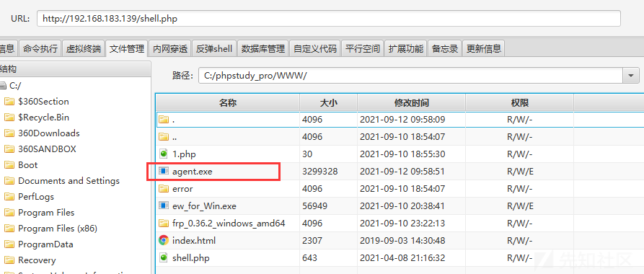Select the Documents and Settings tree label
The height and width of the screenshot is (274, 644).
(x=69, y=181)
